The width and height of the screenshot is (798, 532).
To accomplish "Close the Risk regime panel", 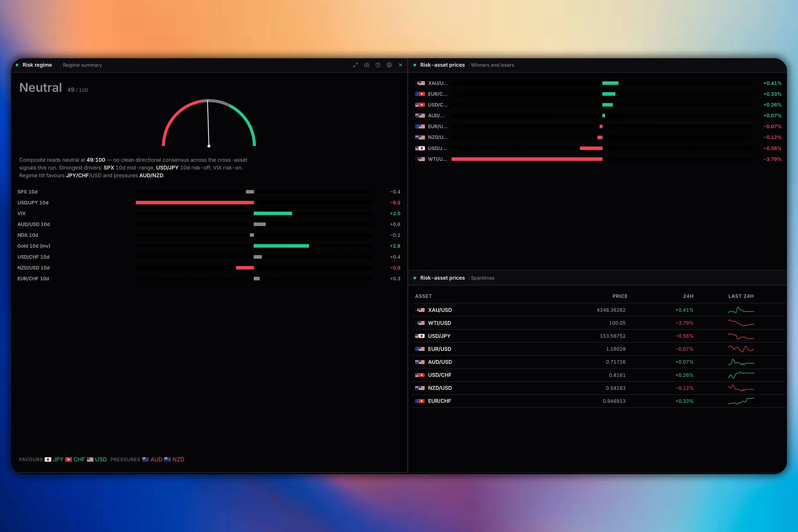I will click(400, 65).
